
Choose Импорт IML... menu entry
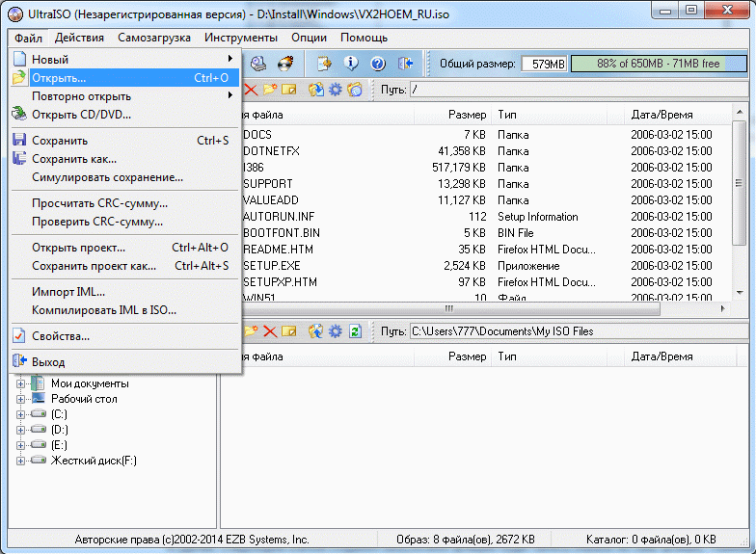[x=124, y=291]
